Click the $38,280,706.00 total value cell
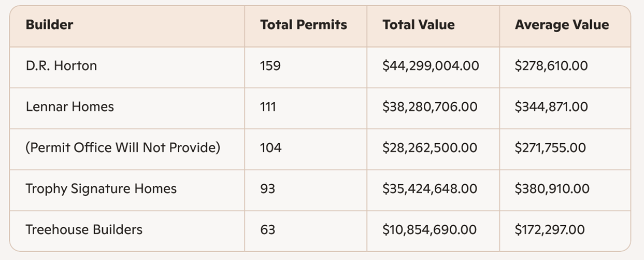 [430, 107]
